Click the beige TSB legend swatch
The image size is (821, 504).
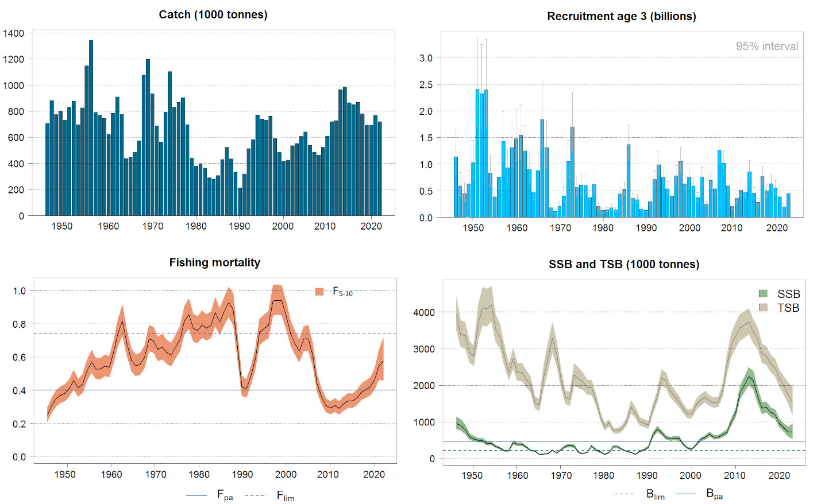coord(763,308)
